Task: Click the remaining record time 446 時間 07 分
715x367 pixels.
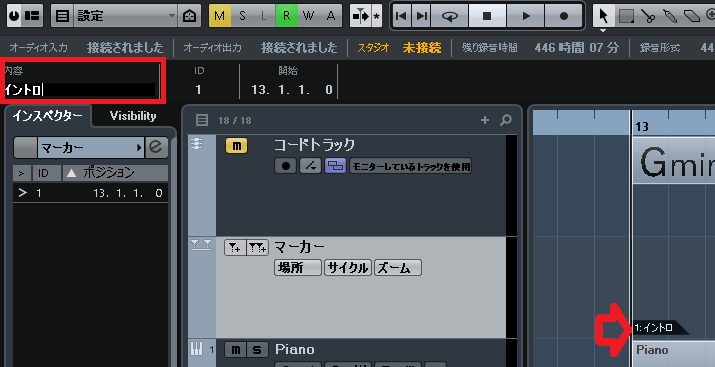Action: (576, 47)
